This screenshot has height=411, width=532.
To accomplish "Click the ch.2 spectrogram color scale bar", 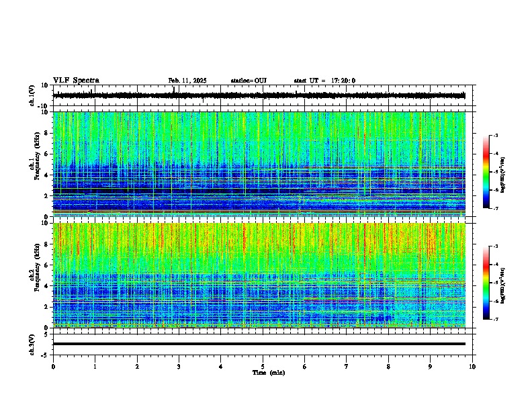I will (486, 283).
